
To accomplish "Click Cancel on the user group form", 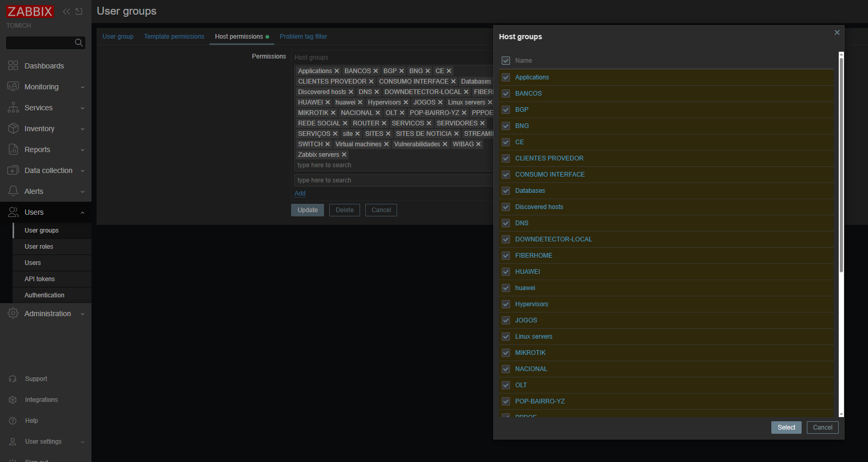I will pyautogui.click(x=381, y=210).
